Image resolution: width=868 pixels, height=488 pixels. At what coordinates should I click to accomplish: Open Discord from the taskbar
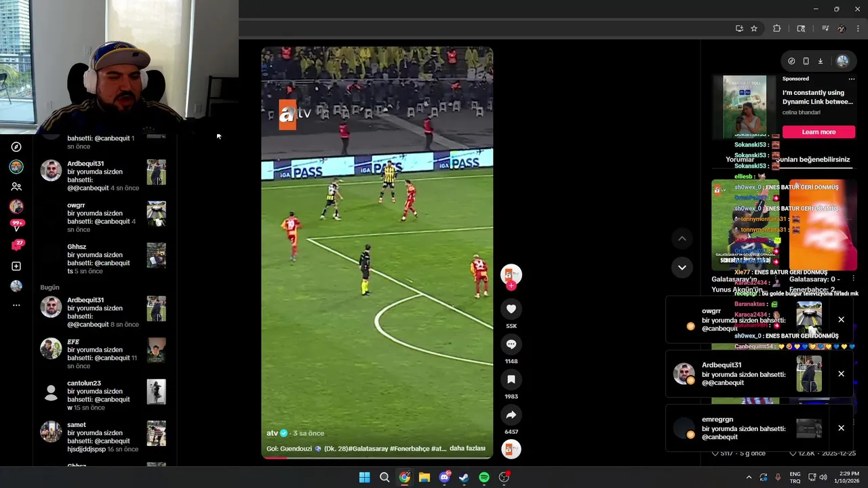(x=444, y=477)
